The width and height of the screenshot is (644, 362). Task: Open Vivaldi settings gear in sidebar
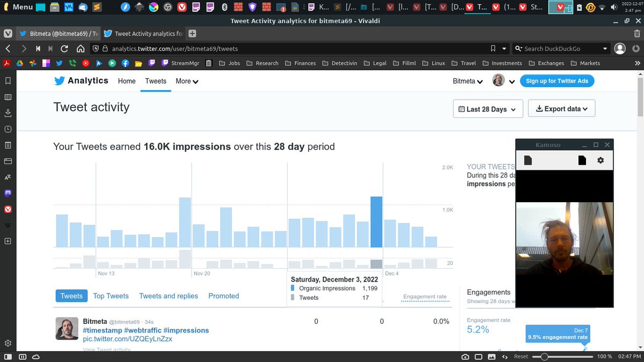click(8, 343)
